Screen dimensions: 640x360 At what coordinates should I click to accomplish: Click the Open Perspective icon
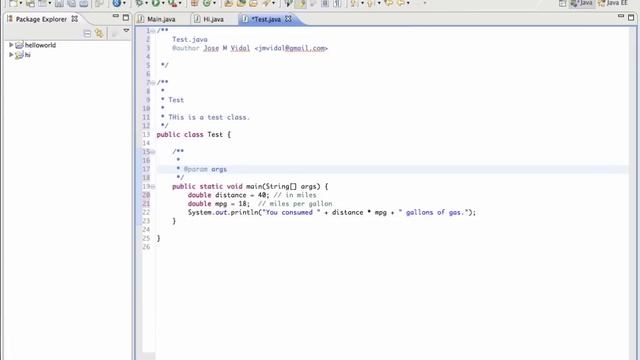(x=562, y=3)
